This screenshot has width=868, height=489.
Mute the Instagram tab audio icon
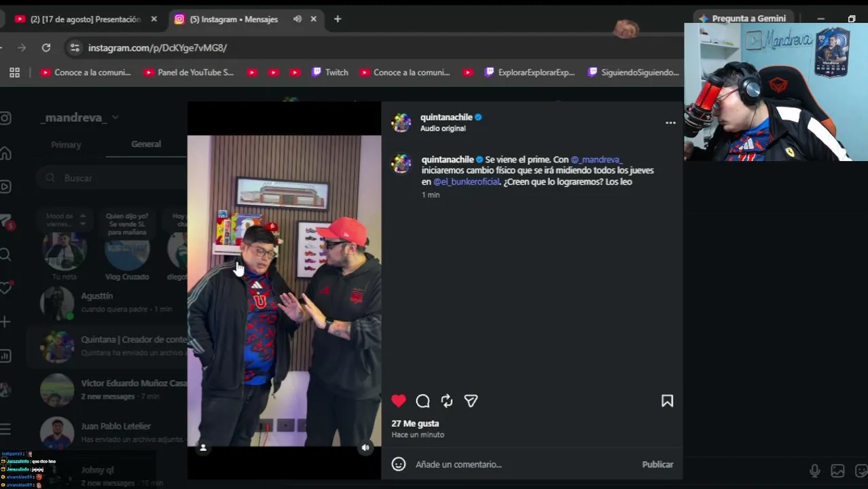[297, 19]
